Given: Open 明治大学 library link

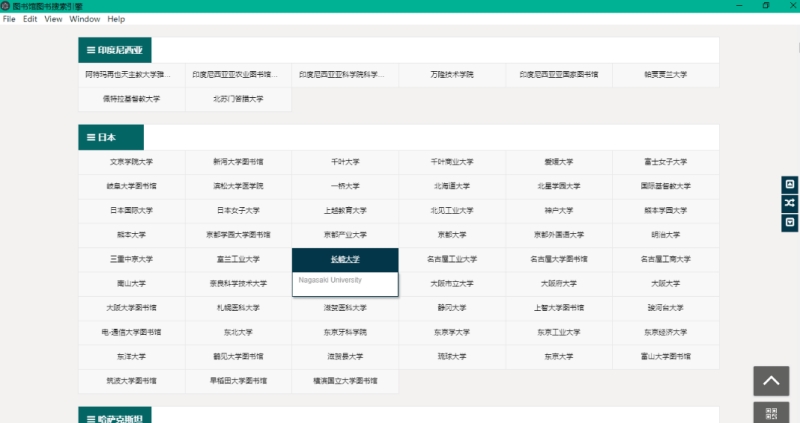Looking at the screenshot, I should pyautogui.click(x=666, y=235).
